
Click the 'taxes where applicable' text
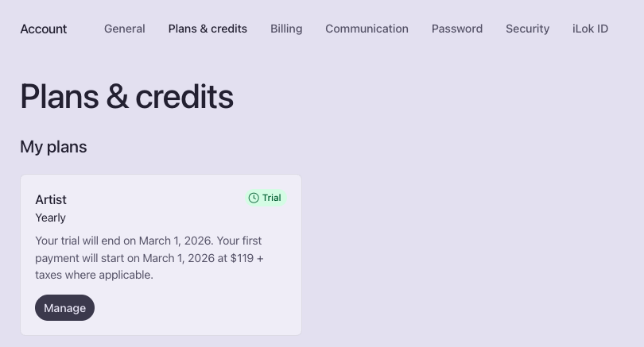(x=95, y=275)
